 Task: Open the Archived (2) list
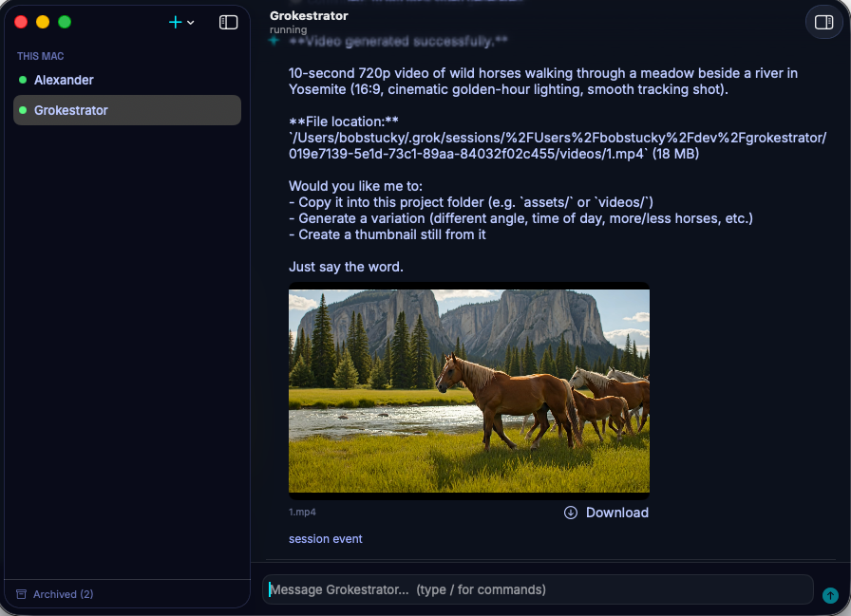click(55, 594)
